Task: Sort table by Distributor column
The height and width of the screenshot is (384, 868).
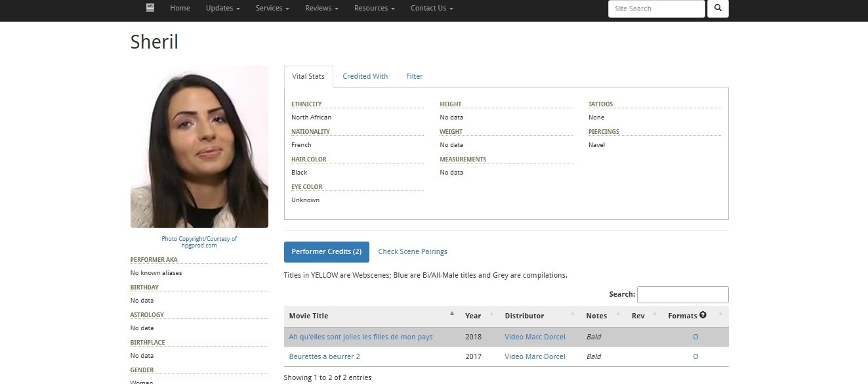Action: click(524, 316)
